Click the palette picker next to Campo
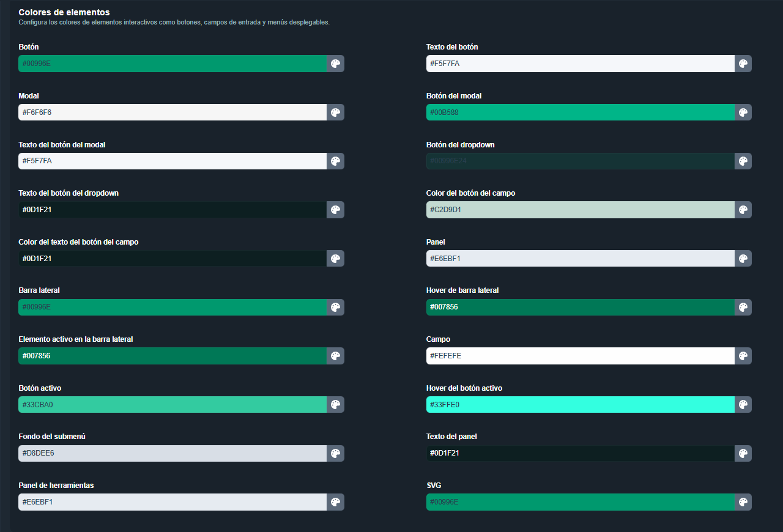 (x=743, y=355)
